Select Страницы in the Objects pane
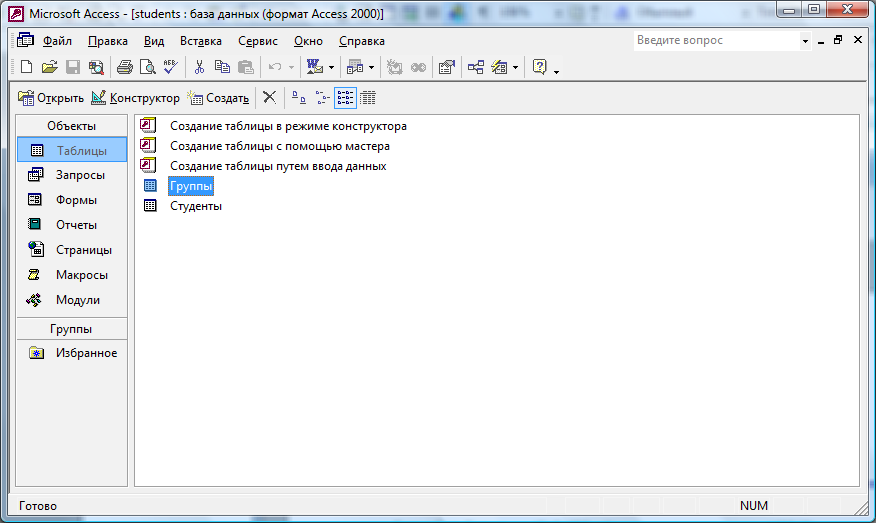The height and width of the screenshot is (523, 876). pyautogui.click(x=72, y=250)
